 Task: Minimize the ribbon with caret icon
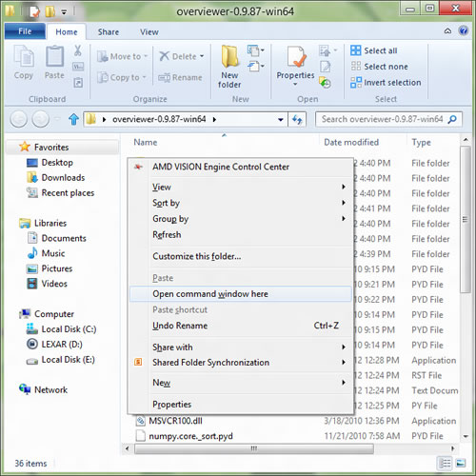(447, 31)
